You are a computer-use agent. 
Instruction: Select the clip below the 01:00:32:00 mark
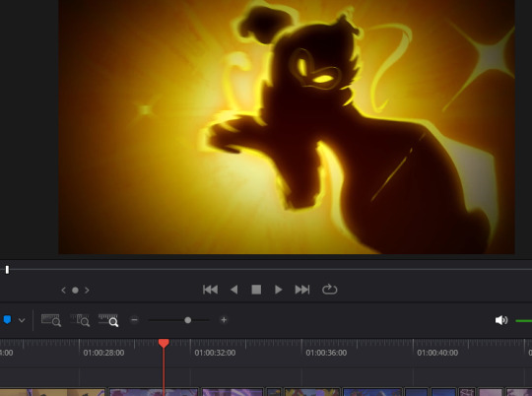[x=233, y=392]
